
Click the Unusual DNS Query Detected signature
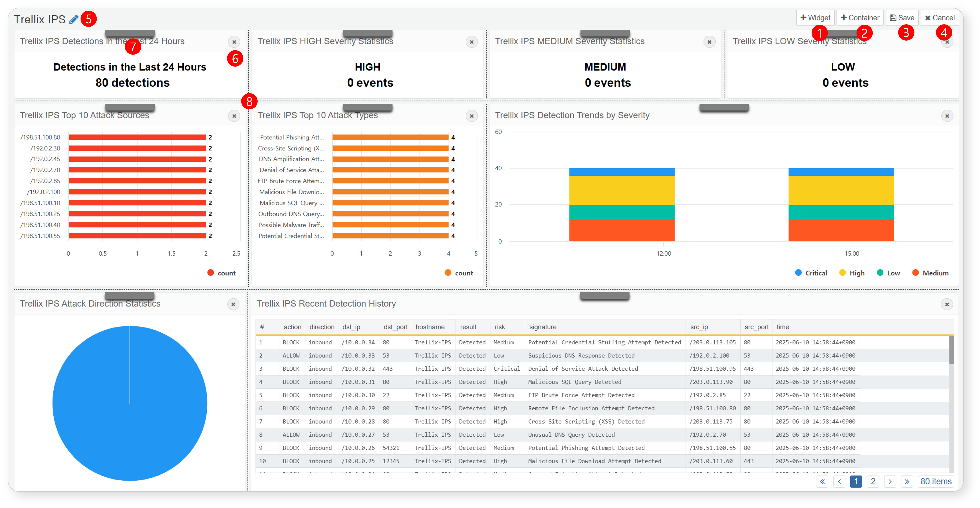pyautogui.click(x=571, y=435)
